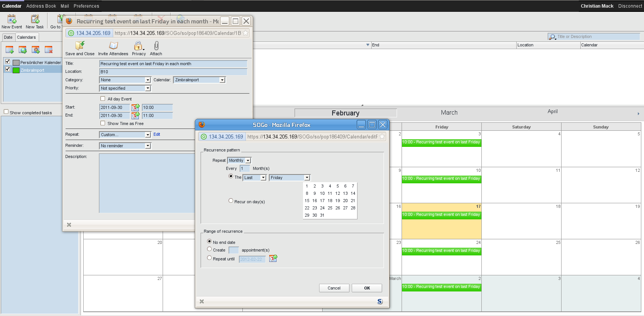644x316 pixels.
Task: Click the Save and Close icon
Action: click(x=80, y=46)
